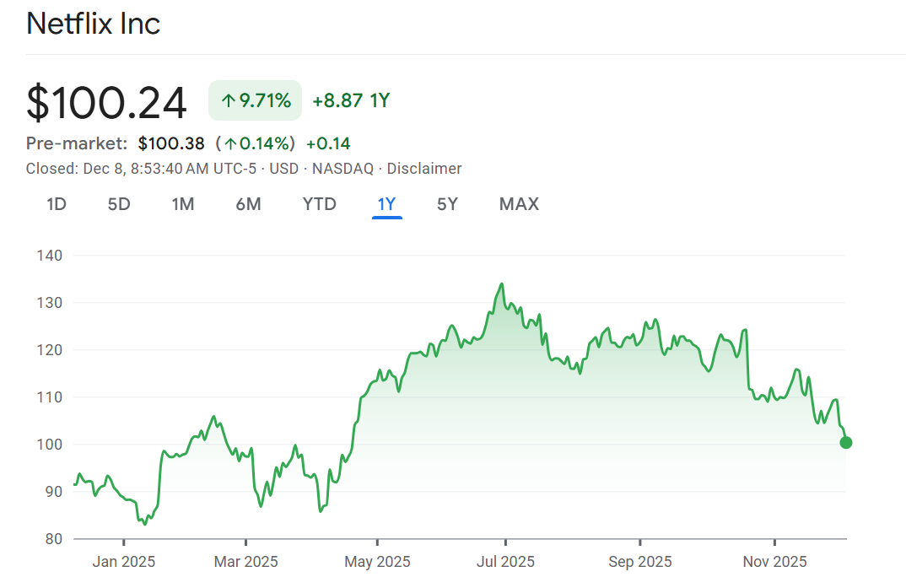Click the green up arrow beside 9.71%
Image resolution: width=906 pixels, height=588 pixels.
[x=228, y=101]
